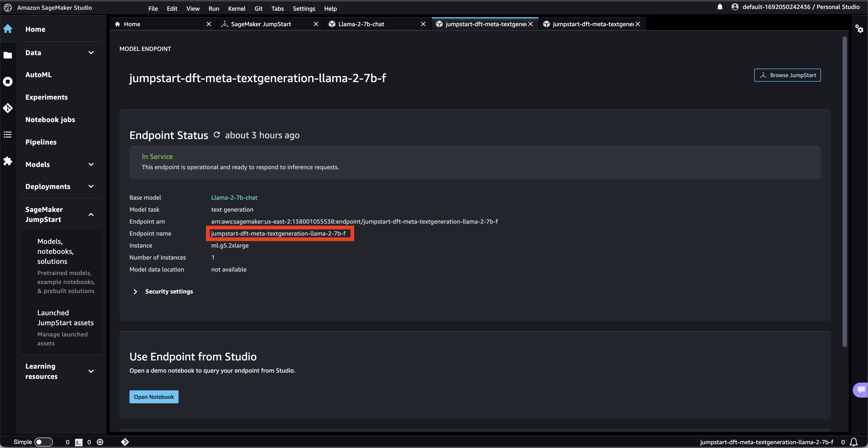Screen dimensions: 868x448
Task: Open running terminals and kernels icon
Action: [8, 82]
